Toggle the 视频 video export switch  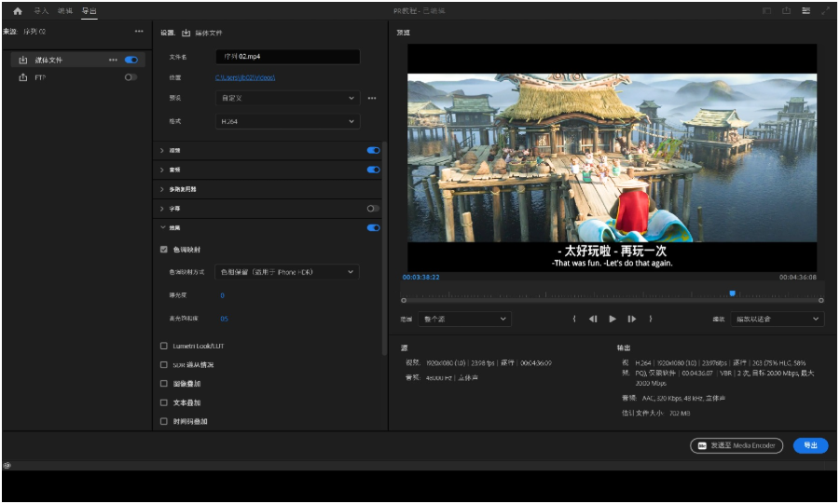coord(374,151)
